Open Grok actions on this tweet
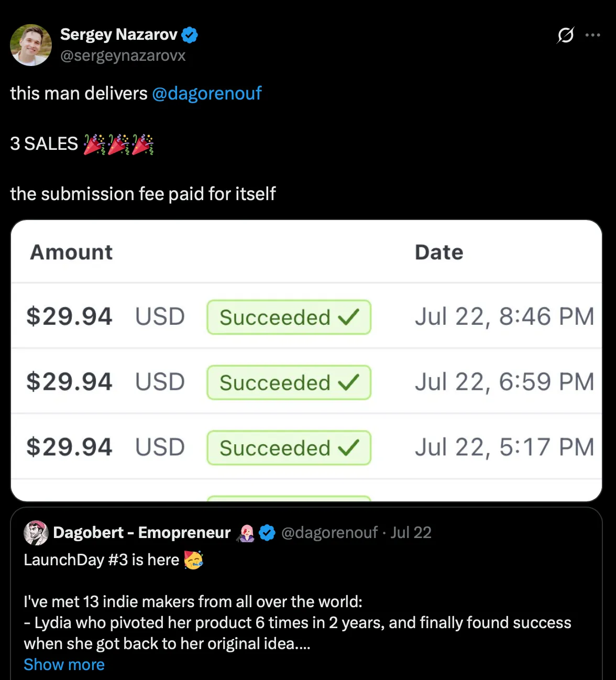This screenshot has width=616, height=680. coord(565,35)
